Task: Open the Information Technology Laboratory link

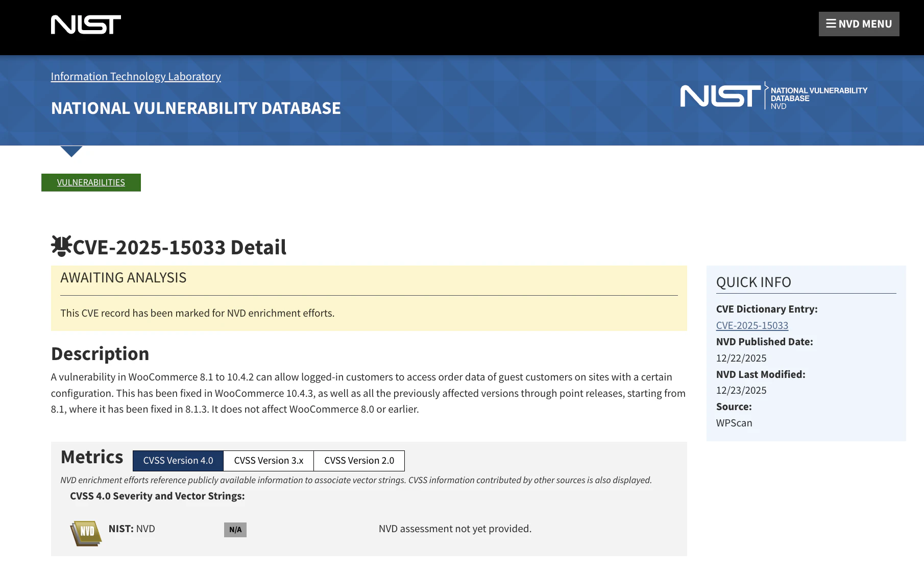Action: coord(136,77)
